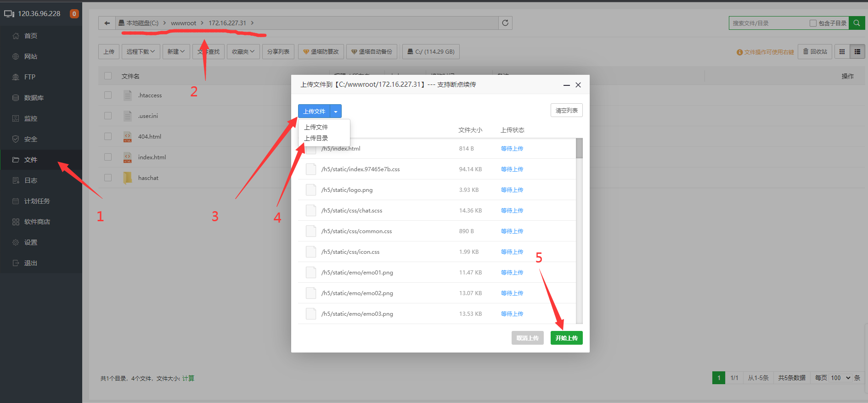Click wwwroot breadcrumb in path bar
The height and width of the screenshot is (403, 868).
[x=183, y=23]
